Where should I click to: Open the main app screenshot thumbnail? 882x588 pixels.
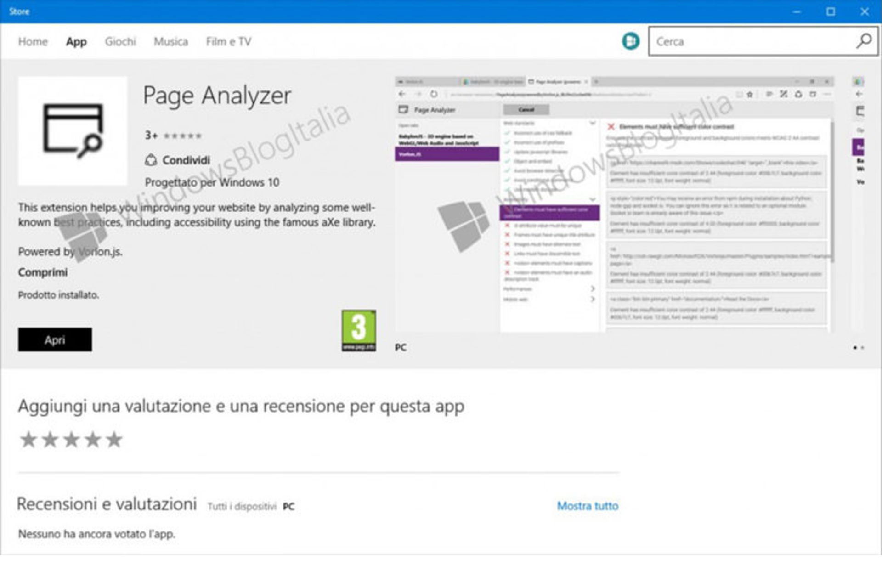tap(614, 204)
